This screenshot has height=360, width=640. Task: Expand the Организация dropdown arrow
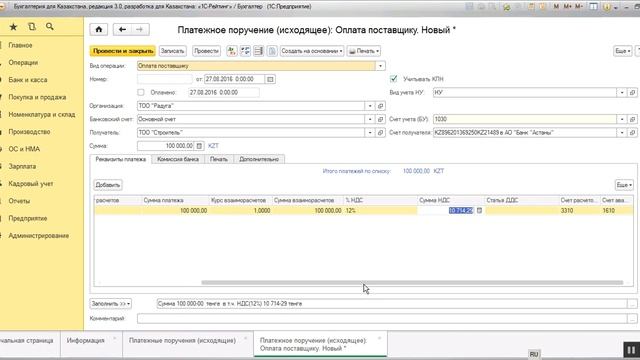(370, 106)
